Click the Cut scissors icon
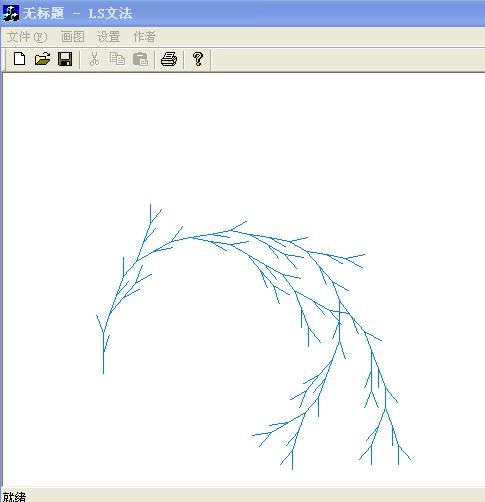 coord(95,59)
